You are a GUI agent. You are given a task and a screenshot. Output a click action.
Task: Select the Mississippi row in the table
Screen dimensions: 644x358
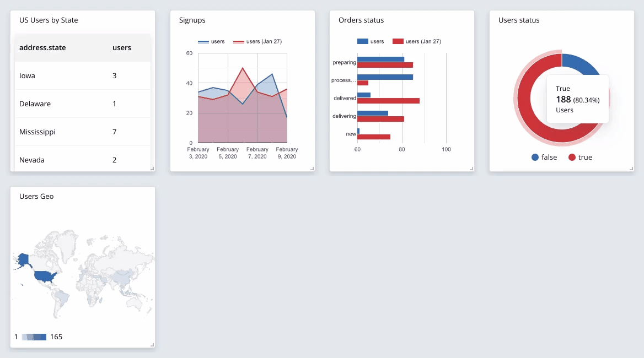tap(83, 132)
